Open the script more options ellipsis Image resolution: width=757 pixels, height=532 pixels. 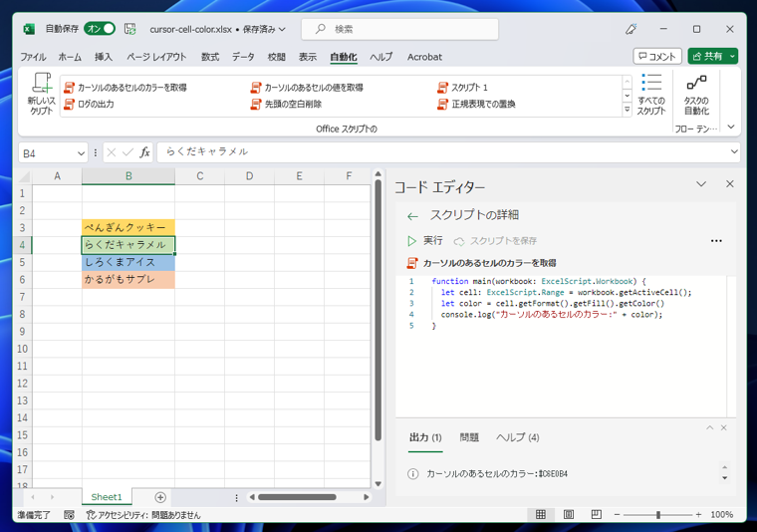716,240
